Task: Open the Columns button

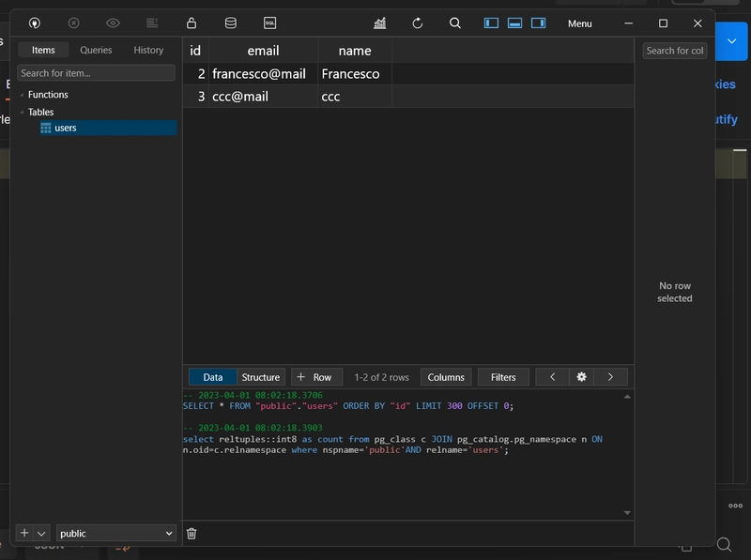Action: coord(446,377)
